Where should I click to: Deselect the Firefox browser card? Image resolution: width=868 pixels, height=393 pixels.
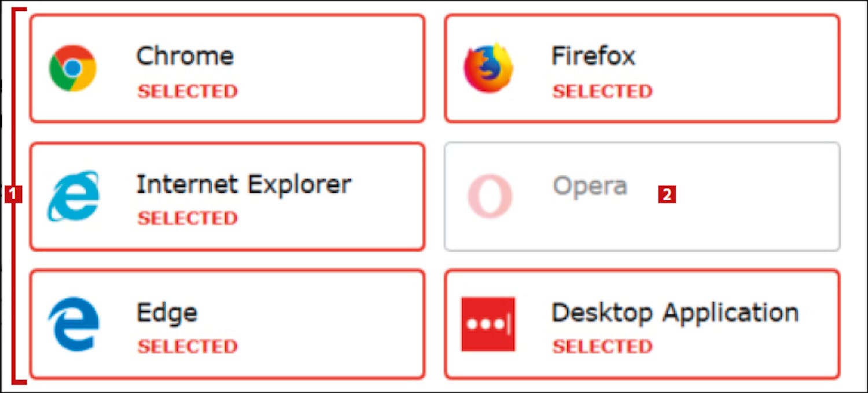(x=642, y=68)
